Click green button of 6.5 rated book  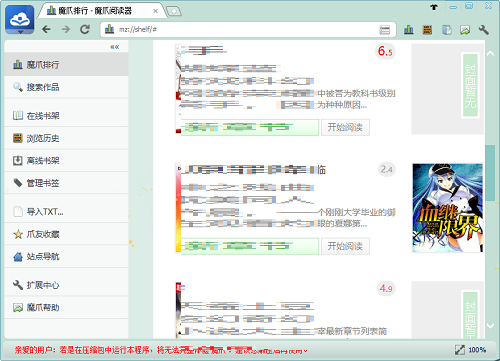(x=250, y=127)
